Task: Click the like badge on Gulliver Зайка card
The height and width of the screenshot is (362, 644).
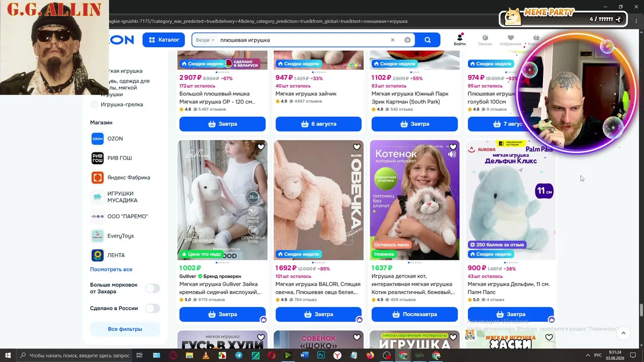Action: (263, 319)
